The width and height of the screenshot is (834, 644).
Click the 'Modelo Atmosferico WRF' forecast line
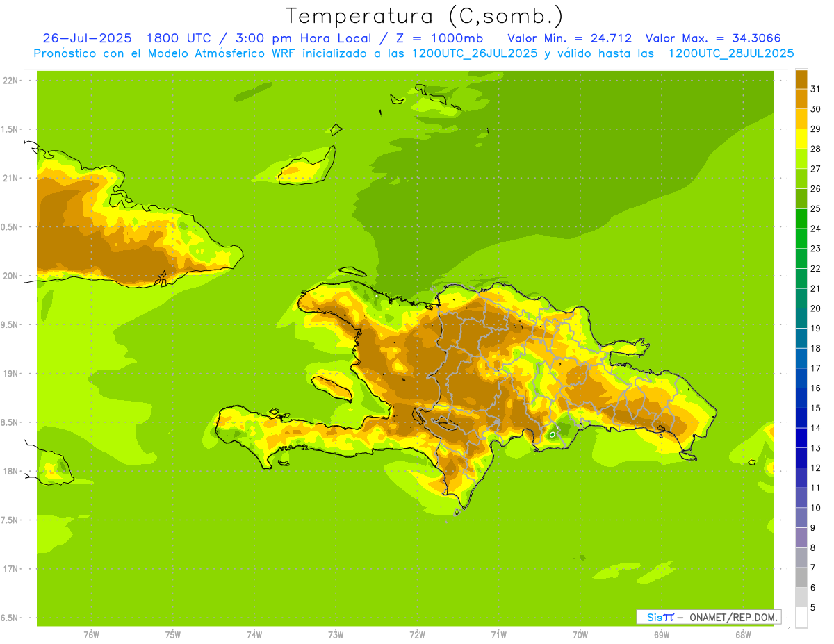pyautogui.click(x=414, y=53)
